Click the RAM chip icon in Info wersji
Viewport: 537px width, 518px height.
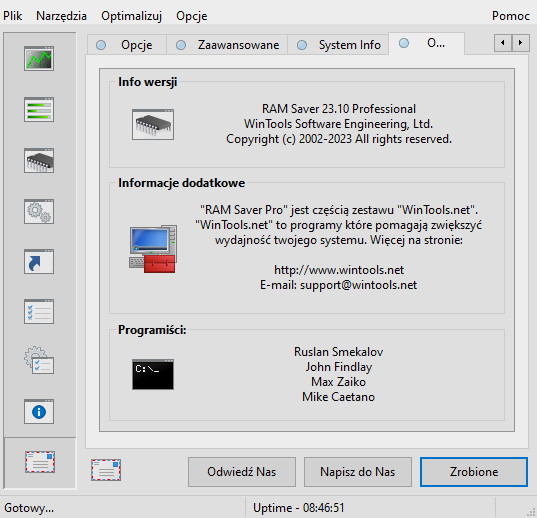(153, 124)
